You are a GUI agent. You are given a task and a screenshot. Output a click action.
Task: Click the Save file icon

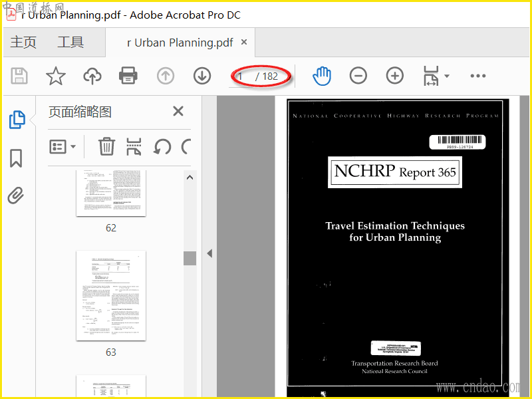point(19,76)
